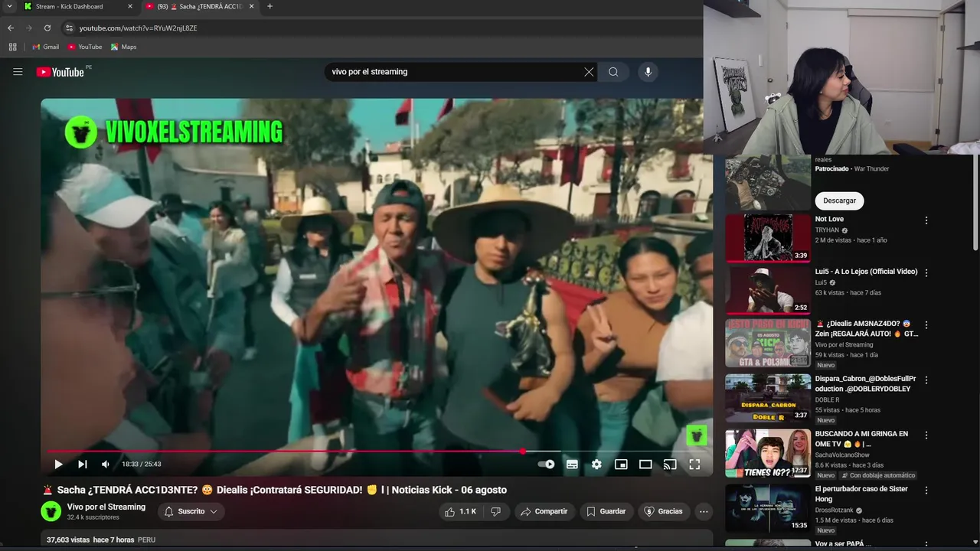Click the SachaVolcanoShow channel name
Image resolution: width=980 pixels, height=551 pixels.
click(x=842, y=455)
